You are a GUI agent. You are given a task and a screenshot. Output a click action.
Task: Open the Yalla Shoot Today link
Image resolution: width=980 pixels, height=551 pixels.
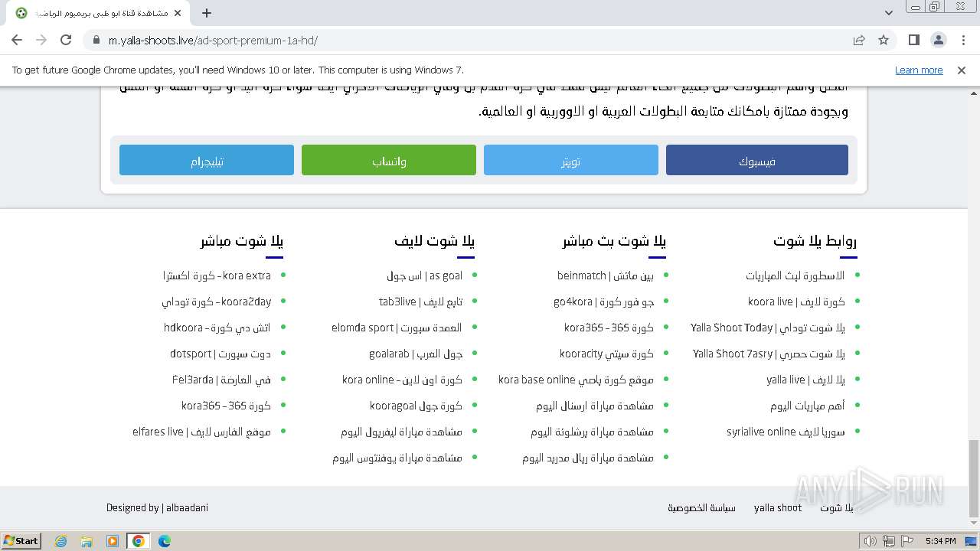click(767, 328)
